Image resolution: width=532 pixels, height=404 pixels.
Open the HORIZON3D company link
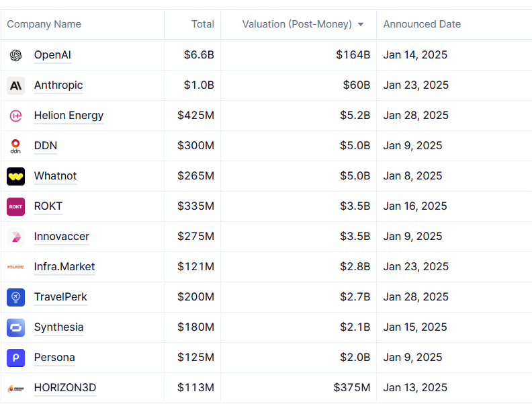click(65, 387)
